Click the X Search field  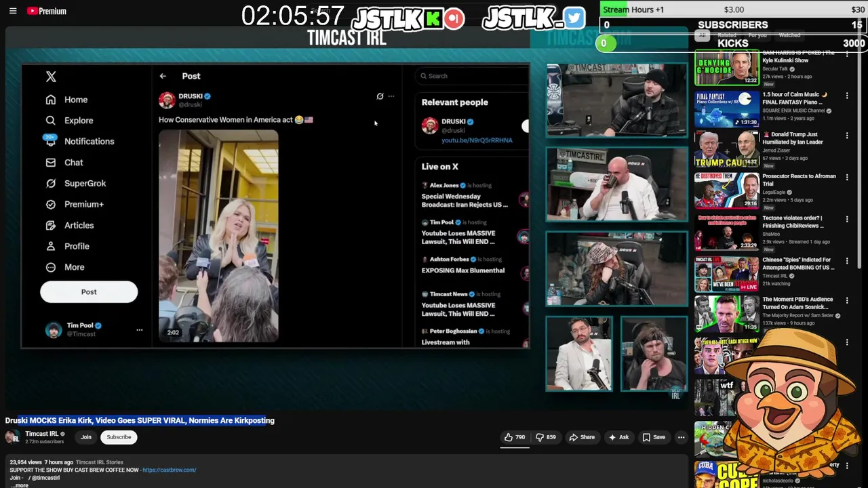(472, 76)
